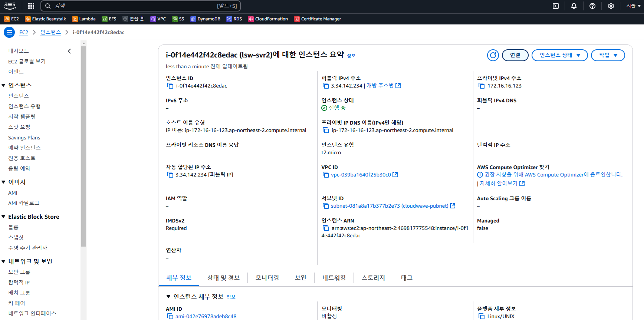The width and height of the screenshot is (644, 320).
Task: Open DynamoDB bookmark
Action: click(x=205, y=19)
